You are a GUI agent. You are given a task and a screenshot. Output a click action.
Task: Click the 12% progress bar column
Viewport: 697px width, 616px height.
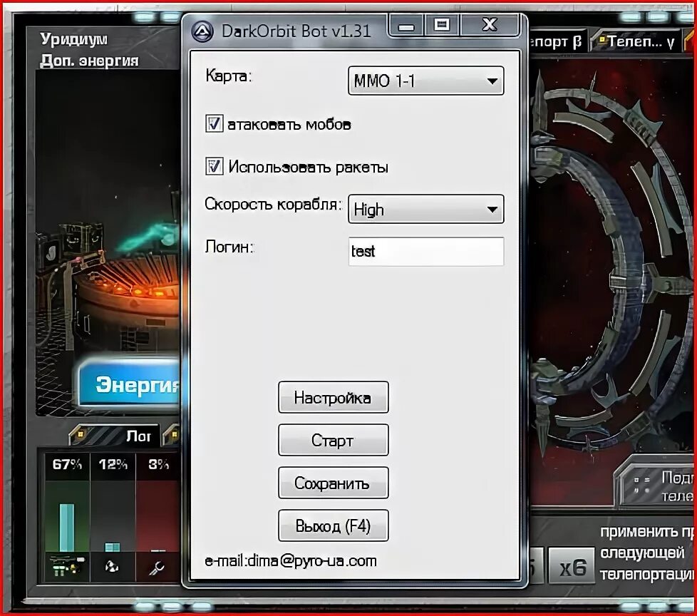pyautogui.click(x=113, y=516)
